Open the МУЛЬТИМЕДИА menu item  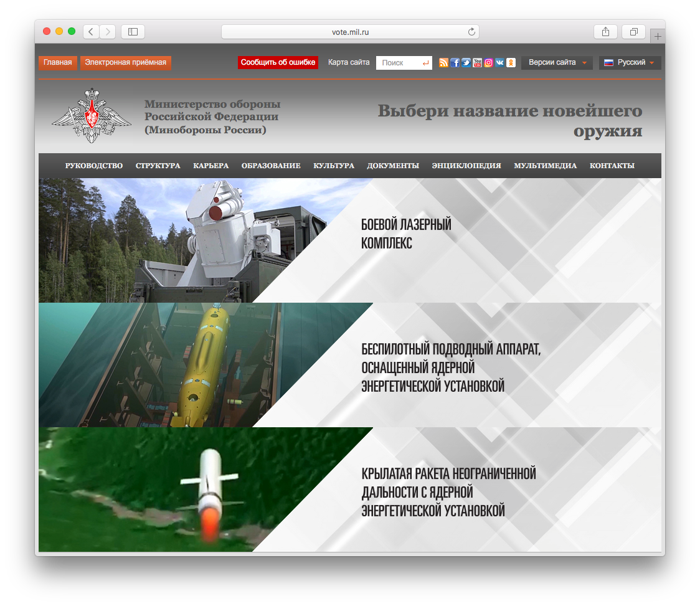coord(545,166)
